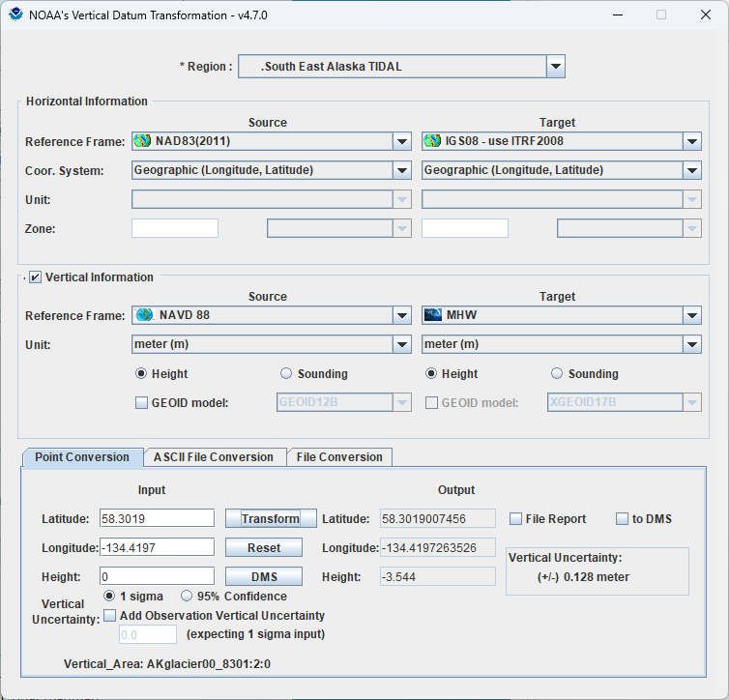The width and height of the screenshot is (729, 700).
Task: Click the input Longitude field
Action: click(158, 547)
